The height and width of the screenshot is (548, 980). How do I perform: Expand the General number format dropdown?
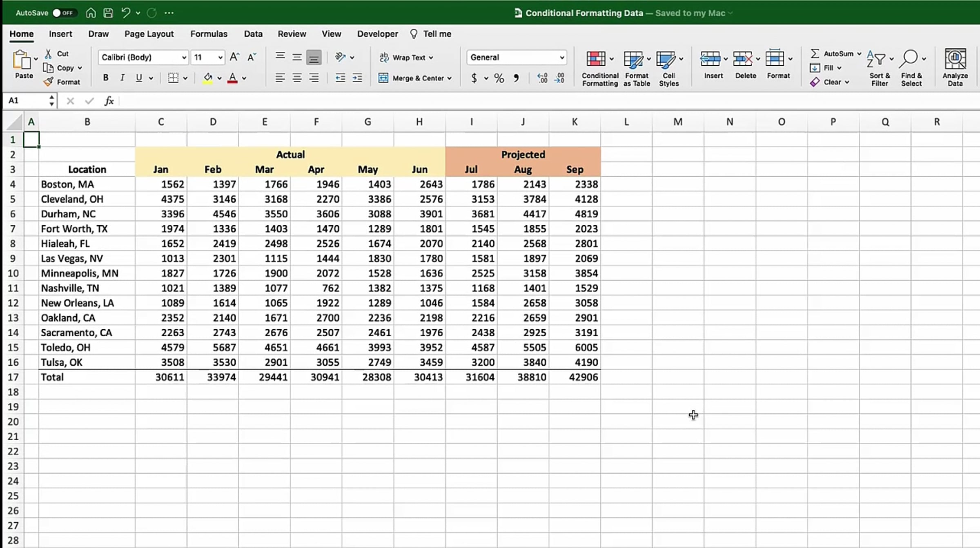(562, 58)
